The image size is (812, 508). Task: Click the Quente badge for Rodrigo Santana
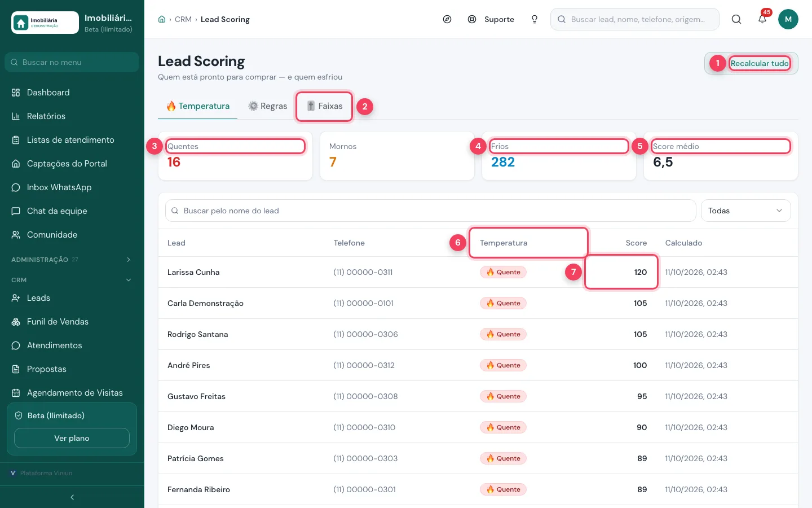[x=503, y=334]
